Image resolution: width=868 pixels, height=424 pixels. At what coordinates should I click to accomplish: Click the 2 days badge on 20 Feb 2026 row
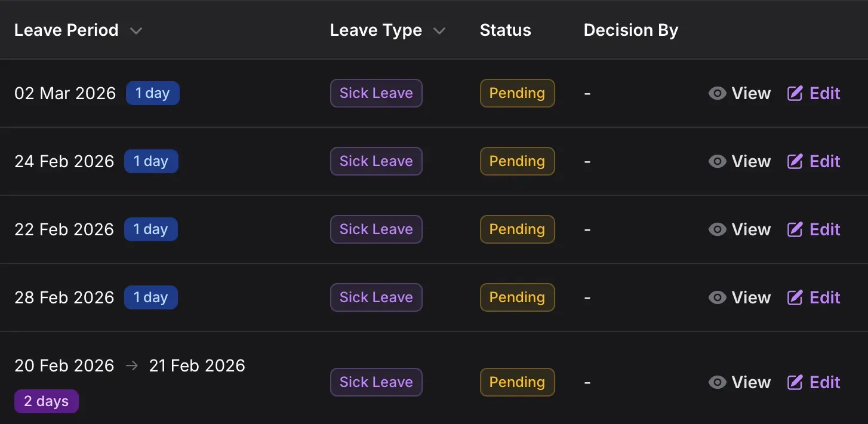click(x=46, y=401)
